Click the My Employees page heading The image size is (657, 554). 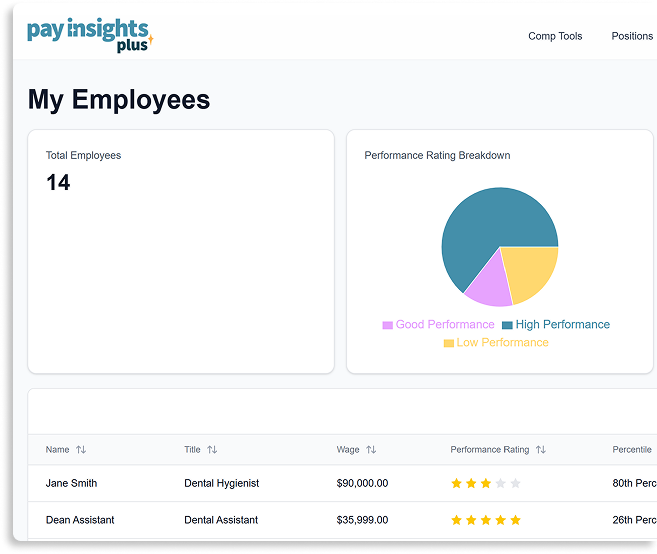[119, 100]
